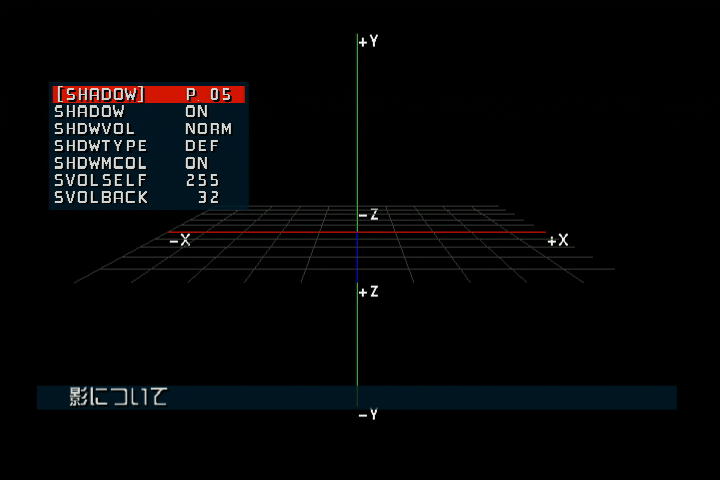Click the -X axis label
The width and height of the screenshot is (720, 480).
pos(180,240)
